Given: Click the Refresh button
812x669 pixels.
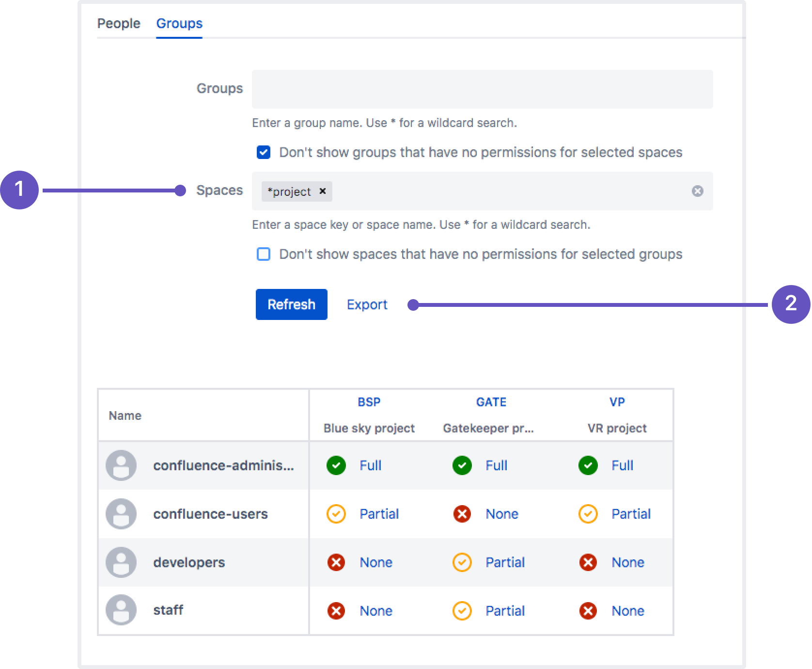Looking at the screenshot, I should pos(291,304).
